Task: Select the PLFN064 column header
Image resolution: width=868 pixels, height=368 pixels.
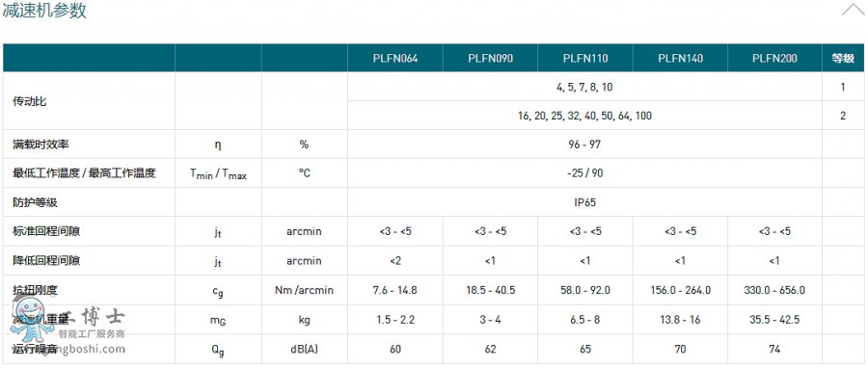Action: [395, 58]
